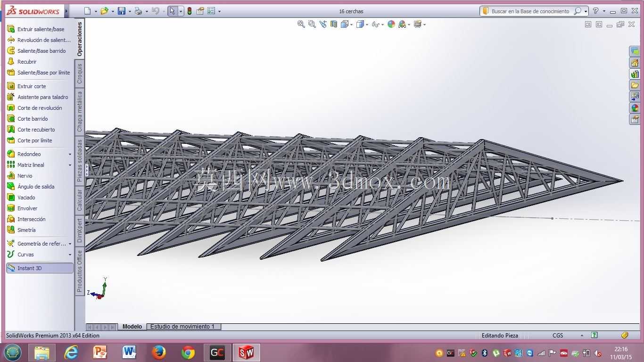Expand the Curvas dropdown arrow
The height and width of the screenshot is (362, 644).
(70, 255)
